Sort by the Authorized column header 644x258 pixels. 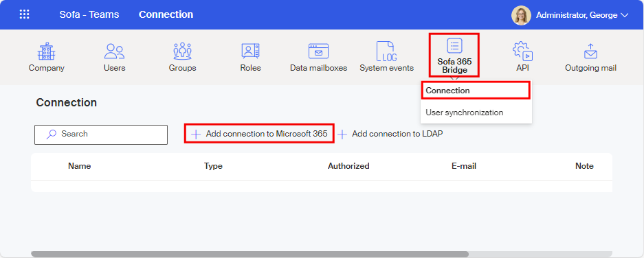(x=348, y=166)
